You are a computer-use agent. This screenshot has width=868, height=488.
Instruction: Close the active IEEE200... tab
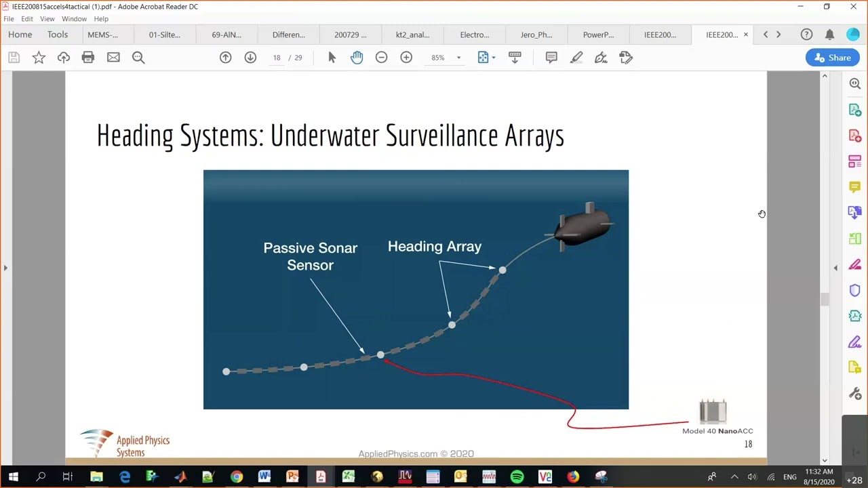(746, 35)
